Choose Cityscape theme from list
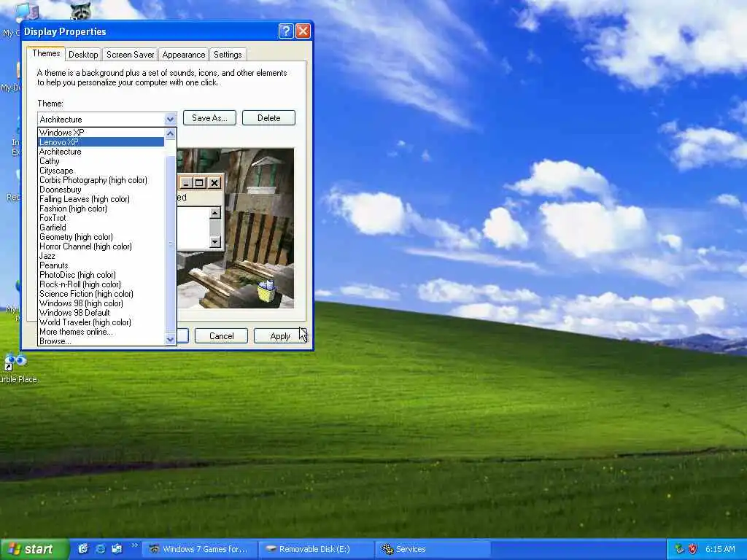 101,171
